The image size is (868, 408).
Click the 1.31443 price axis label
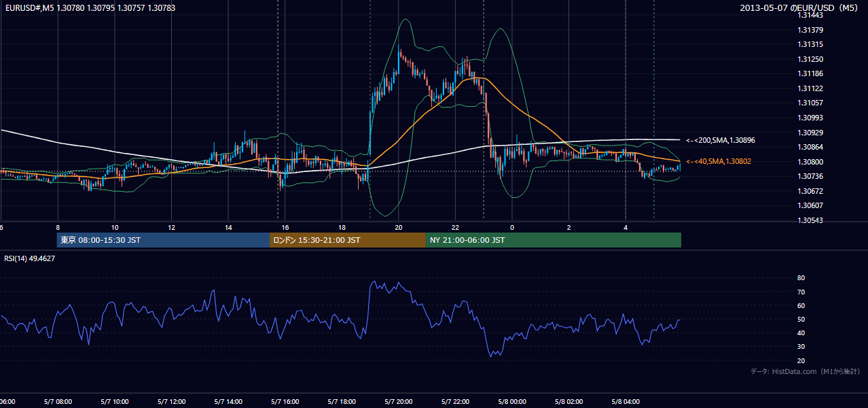810,15
